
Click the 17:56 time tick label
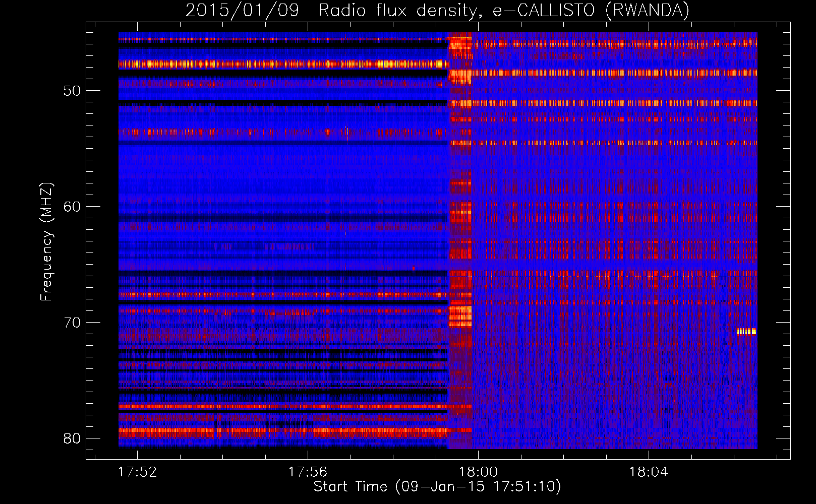click(x=308, y=472)
